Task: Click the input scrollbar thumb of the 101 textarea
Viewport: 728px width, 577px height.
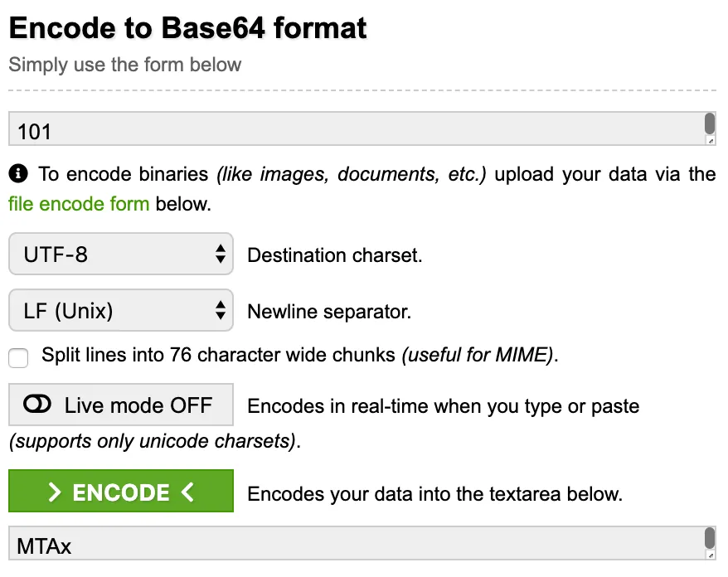Action: coord(710,124)
